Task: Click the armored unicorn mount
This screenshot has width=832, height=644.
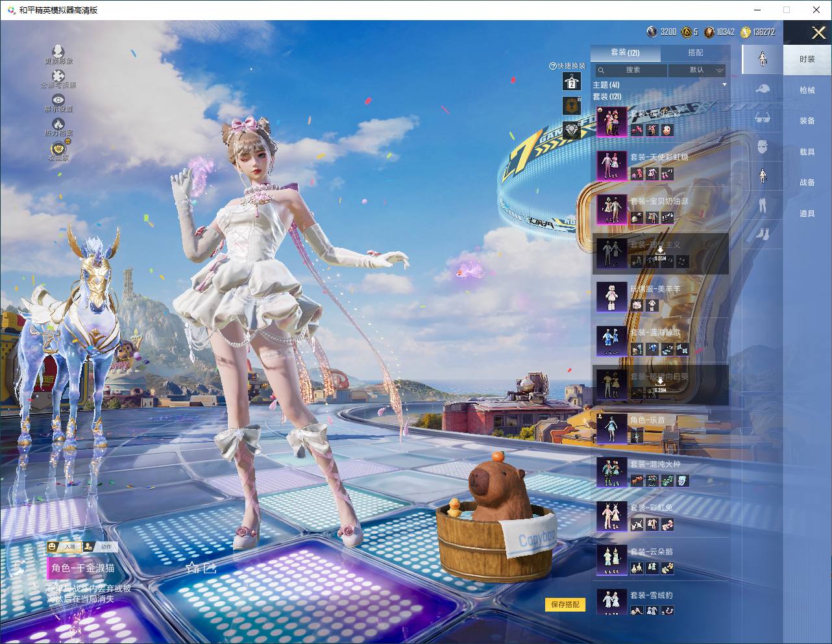Action: coord(71,338)
